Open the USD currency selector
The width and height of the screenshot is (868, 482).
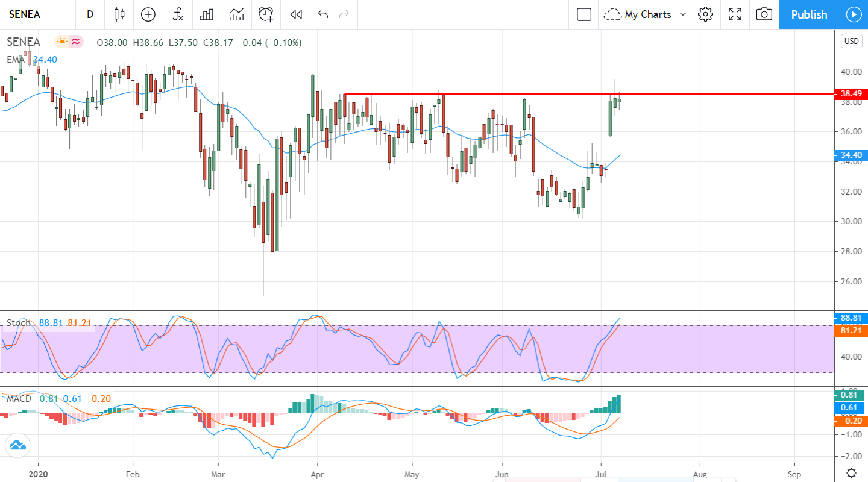[x=851, y=41]
